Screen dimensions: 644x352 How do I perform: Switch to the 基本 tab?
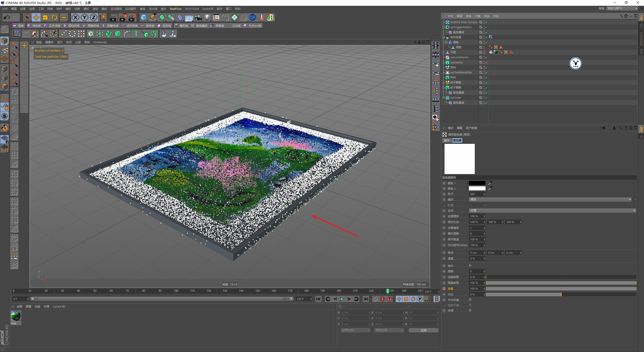click(447, 140)
